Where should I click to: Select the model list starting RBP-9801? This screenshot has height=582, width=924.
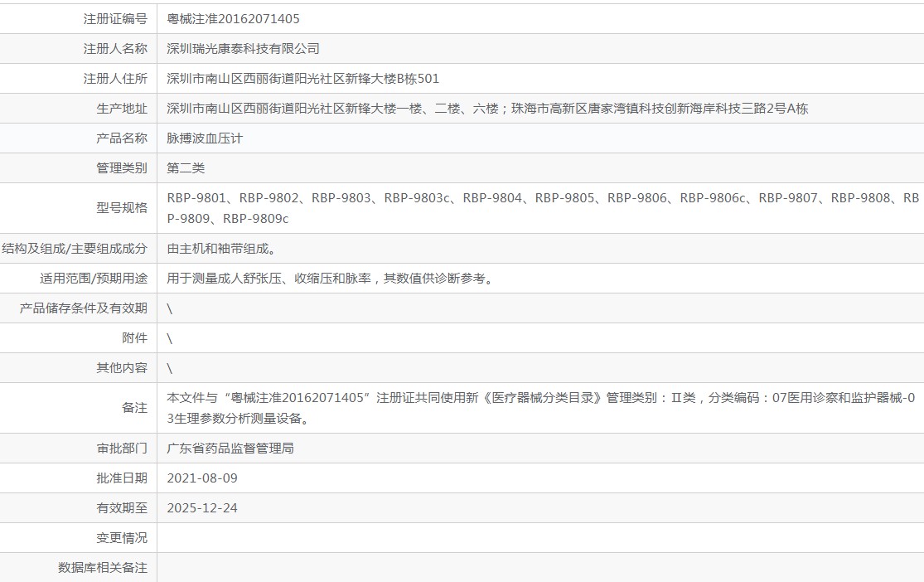pos(543,208)
